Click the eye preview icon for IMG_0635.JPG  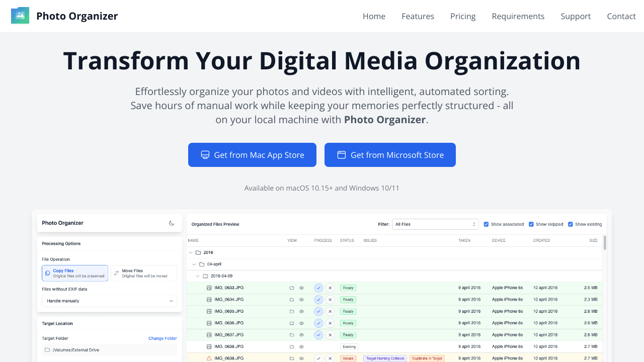302,312
